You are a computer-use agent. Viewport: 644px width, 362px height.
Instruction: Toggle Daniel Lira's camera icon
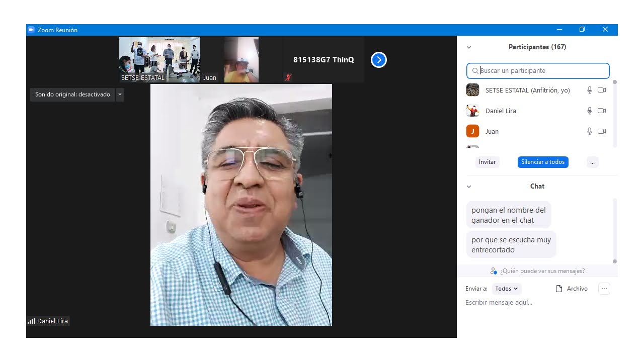(602, 111)
